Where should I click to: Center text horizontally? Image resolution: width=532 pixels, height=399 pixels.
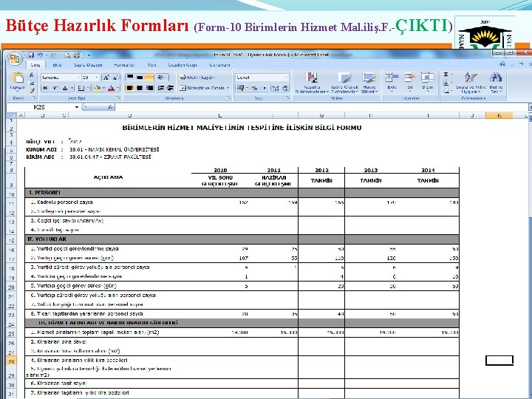tap(140, 88)
